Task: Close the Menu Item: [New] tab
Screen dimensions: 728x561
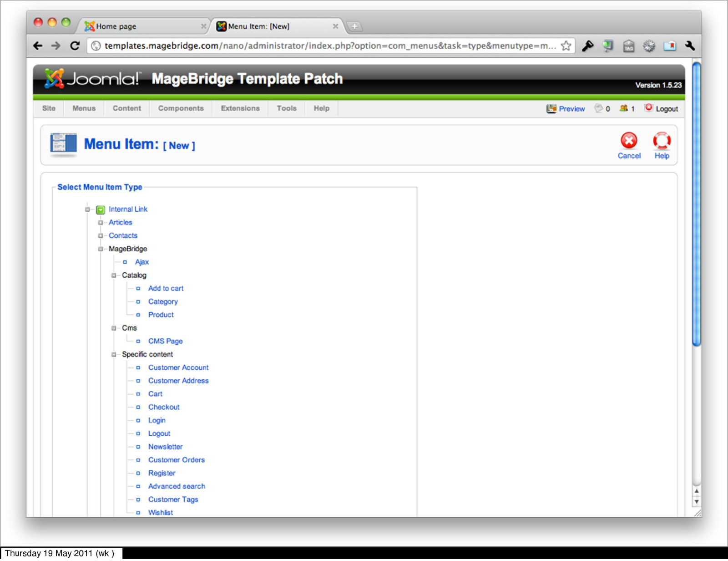Action: [335, 26]
